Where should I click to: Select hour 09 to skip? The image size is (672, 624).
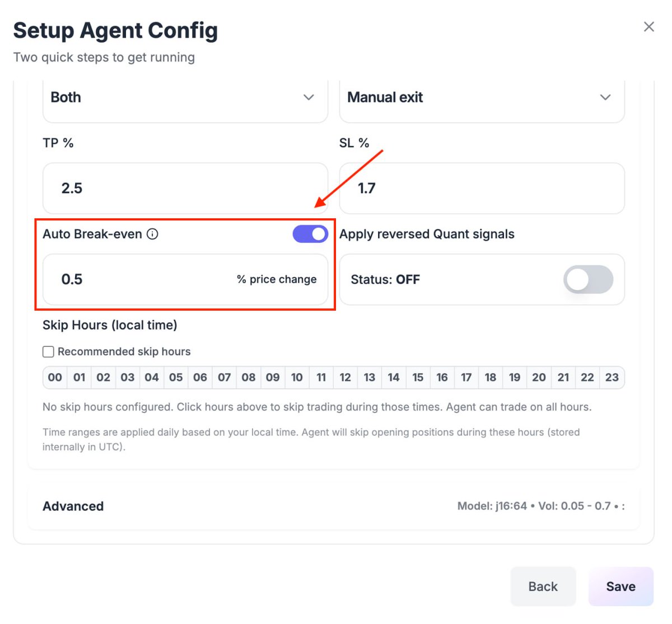tap(273, 377)
